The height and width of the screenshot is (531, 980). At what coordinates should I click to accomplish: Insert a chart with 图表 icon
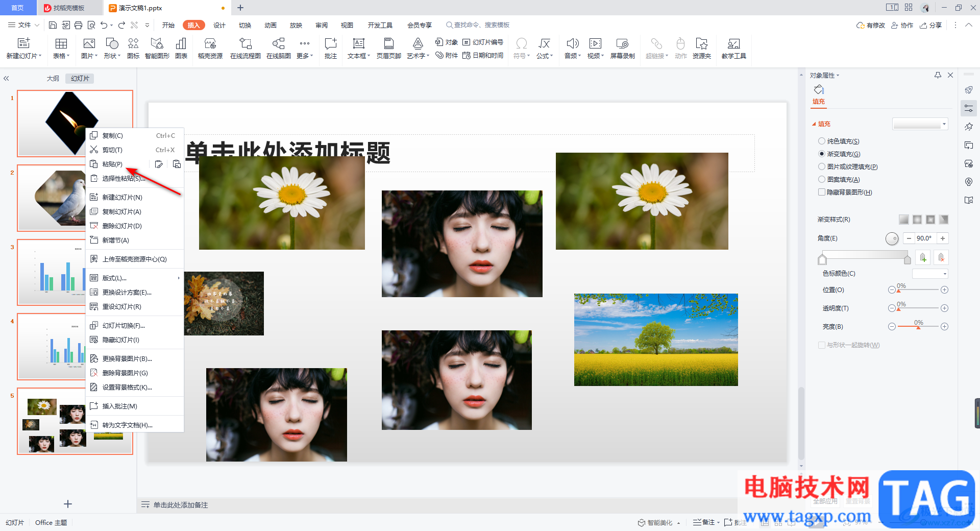(181, 48)
